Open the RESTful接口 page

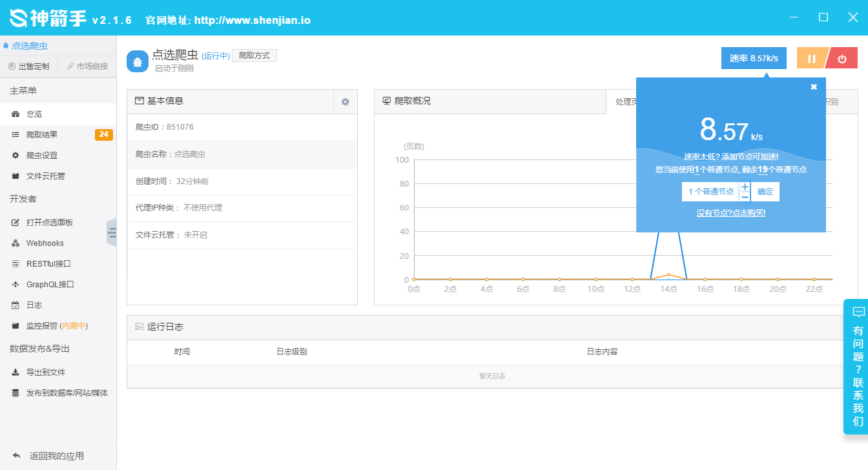click(x=48, y=263)
